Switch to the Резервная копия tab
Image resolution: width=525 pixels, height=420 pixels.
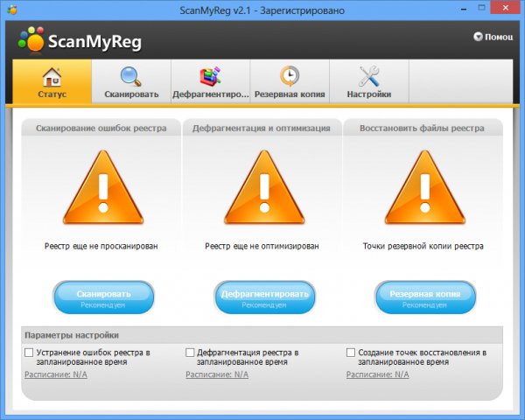click(290, 81)
